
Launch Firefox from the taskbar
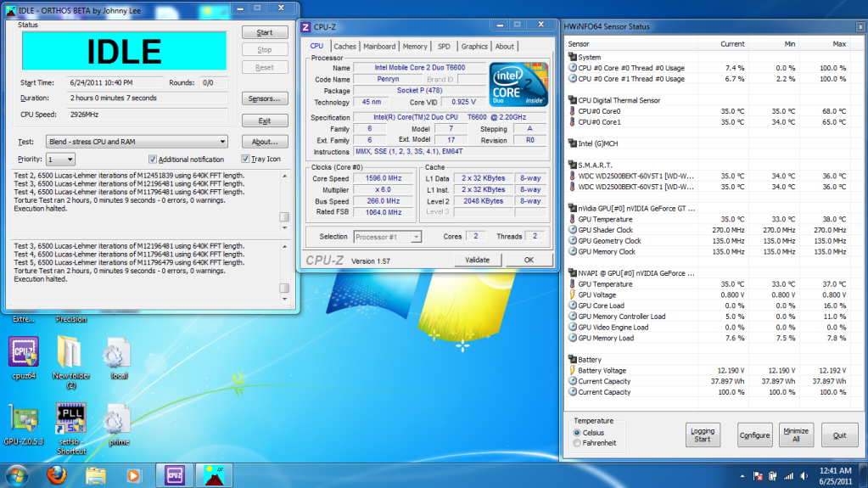tap(57, 475)
